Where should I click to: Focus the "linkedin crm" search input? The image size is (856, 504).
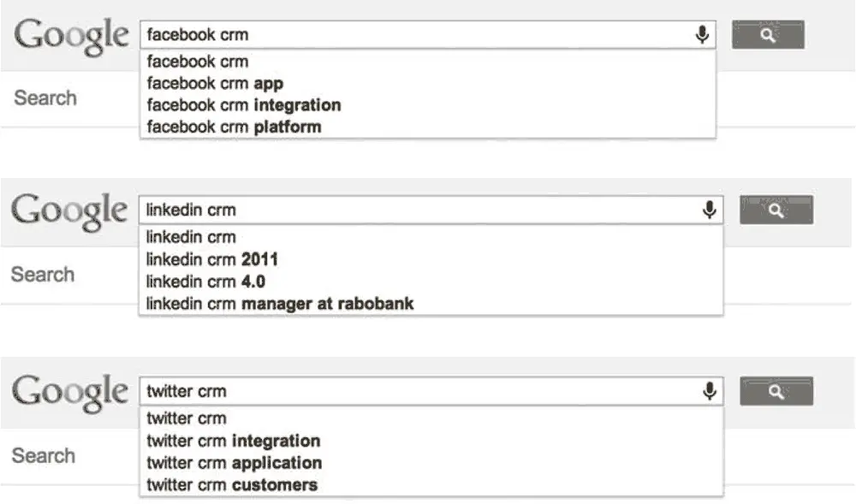click(x=419, y=210)
